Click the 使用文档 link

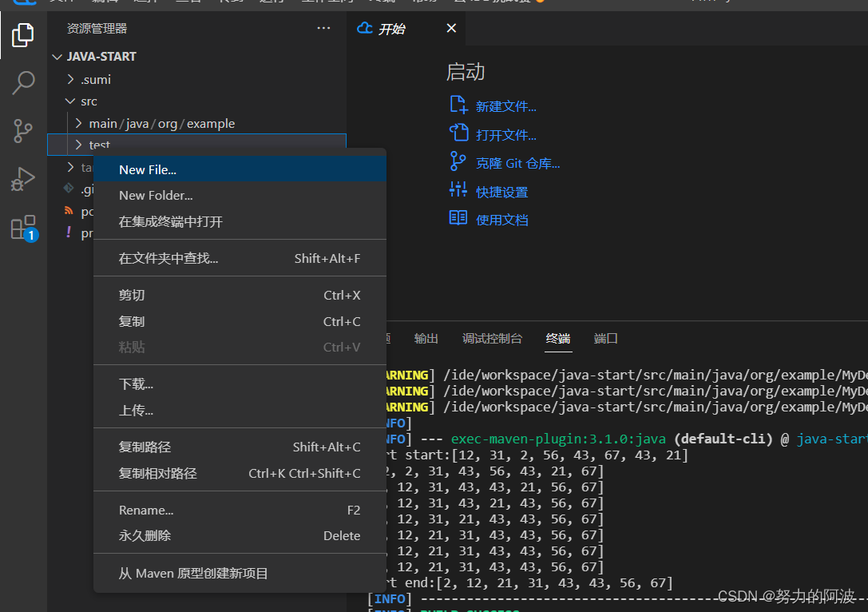pyautogui.click(x=502, y=220)
